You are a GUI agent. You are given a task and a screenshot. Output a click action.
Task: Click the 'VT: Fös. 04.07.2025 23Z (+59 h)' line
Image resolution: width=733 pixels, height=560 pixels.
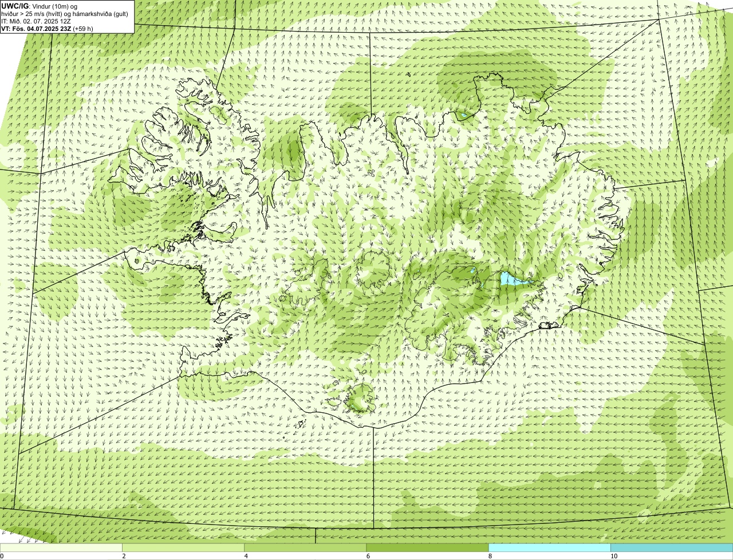(x=48, y=28)
